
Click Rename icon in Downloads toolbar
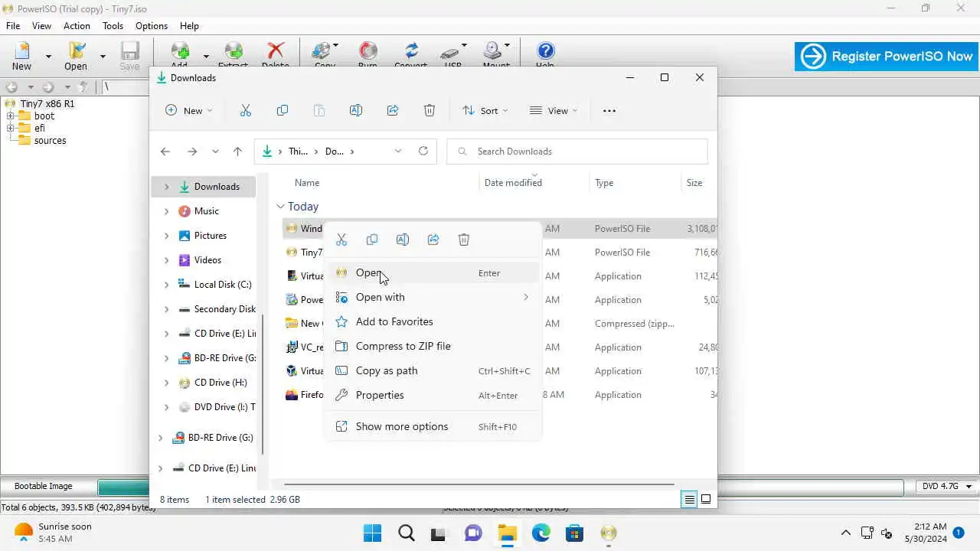(356, 110)
